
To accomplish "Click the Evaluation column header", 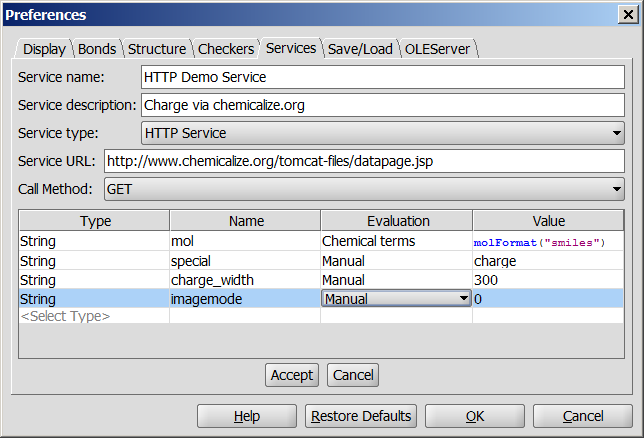I will [397, 221].
